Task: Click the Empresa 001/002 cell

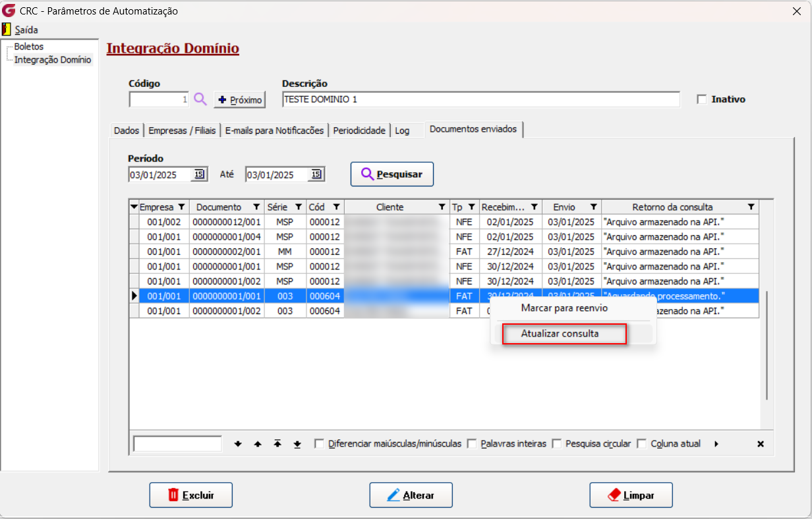Action: coord(164,222)
